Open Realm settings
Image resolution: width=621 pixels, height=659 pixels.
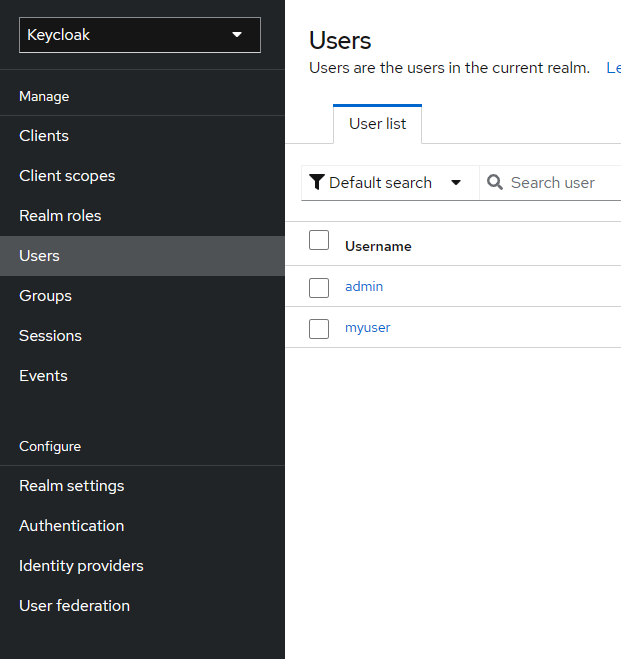72,486
